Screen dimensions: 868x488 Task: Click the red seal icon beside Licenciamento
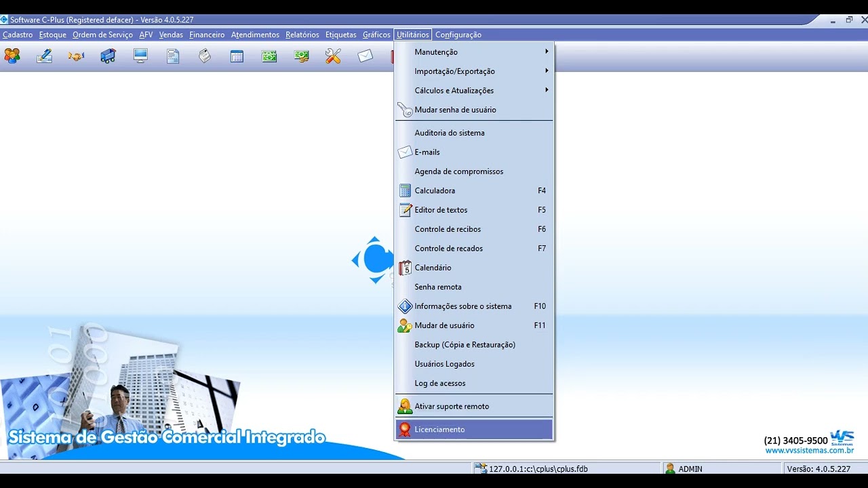click(x=405, y=429)
